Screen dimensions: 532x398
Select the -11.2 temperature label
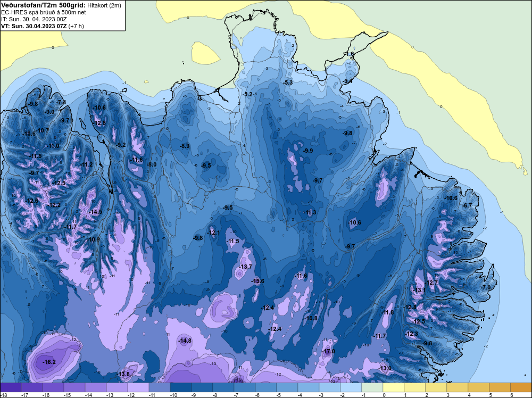point(86,164)
